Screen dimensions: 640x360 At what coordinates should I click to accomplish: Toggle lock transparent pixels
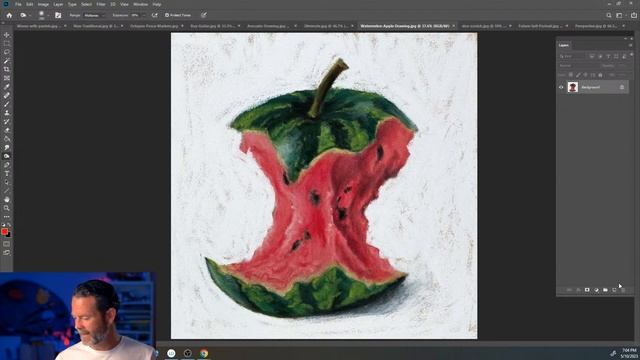[571, 75]
